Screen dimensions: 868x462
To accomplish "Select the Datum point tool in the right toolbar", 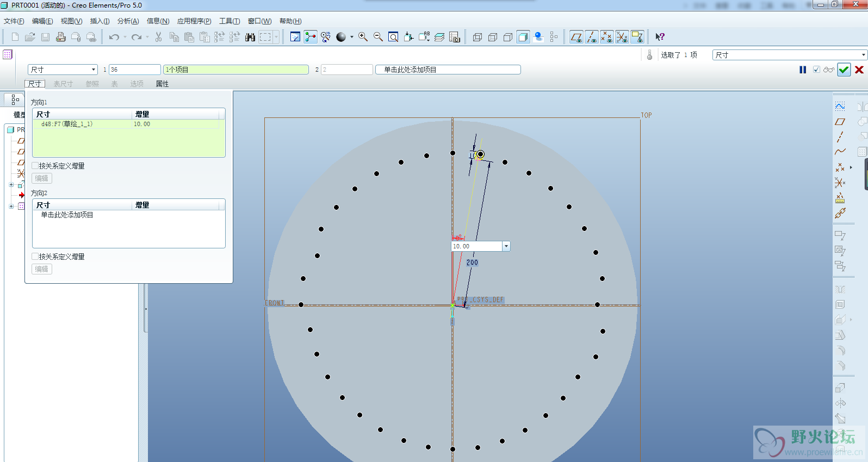I will (840, 167).
